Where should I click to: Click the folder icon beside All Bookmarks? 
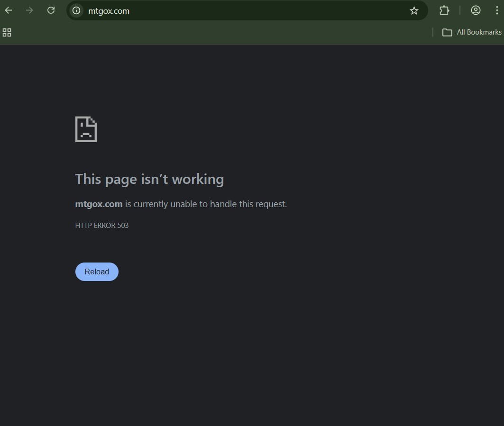[x=447, y=32]
